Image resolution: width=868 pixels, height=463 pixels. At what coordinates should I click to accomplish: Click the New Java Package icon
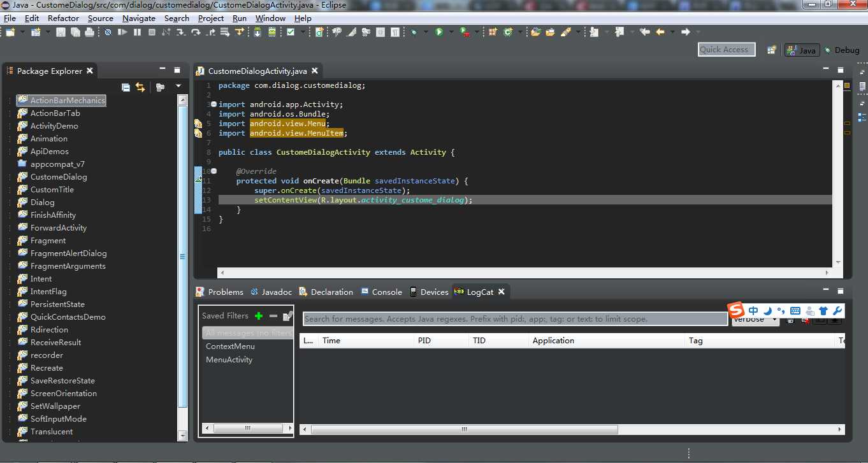(x=491, y=32)
